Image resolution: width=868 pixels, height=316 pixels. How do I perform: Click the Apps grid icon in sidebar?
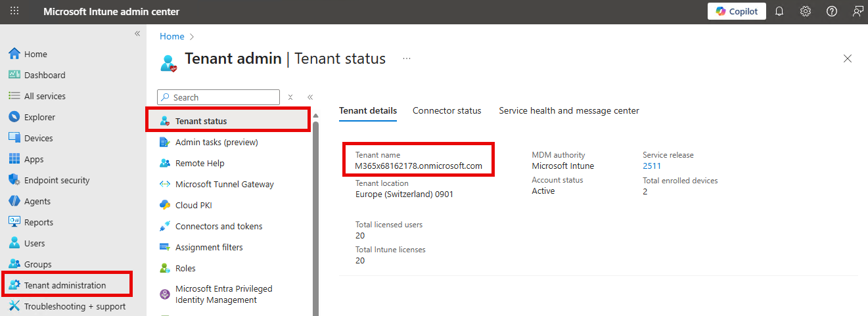[14, 159]
